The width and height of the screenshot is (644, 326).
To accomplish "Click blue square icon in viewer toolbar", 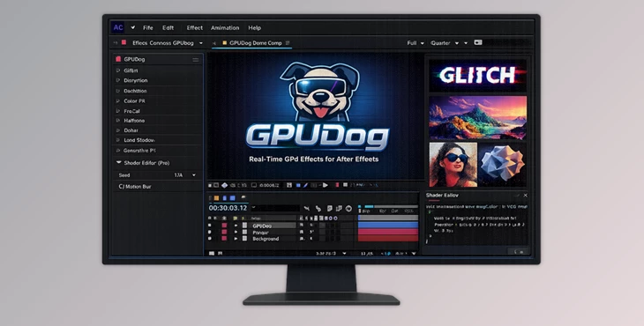I will pyautogui.click(x=298, y=185).
